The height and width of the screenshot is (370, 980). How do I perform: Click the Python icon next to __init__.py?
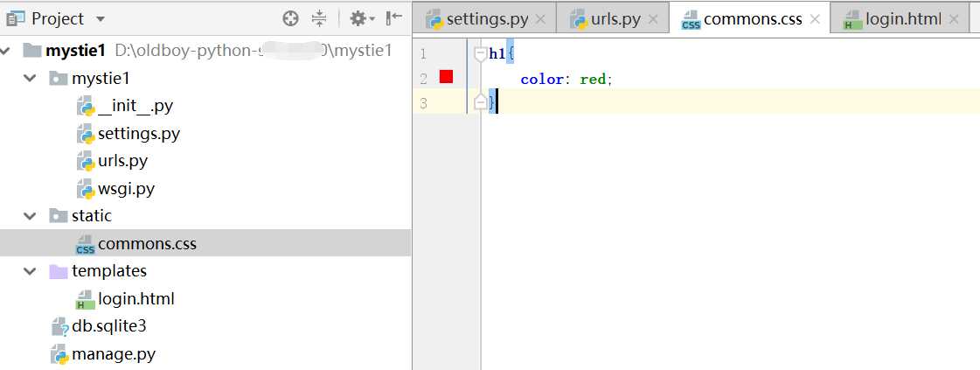[85, 106]
